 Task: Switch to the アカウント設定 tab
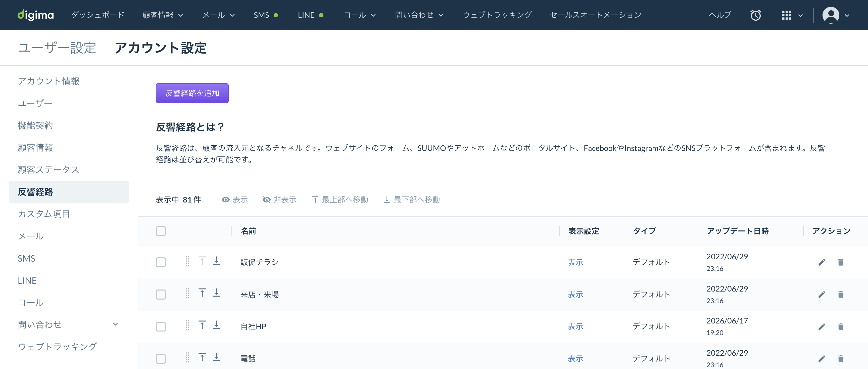160,48
